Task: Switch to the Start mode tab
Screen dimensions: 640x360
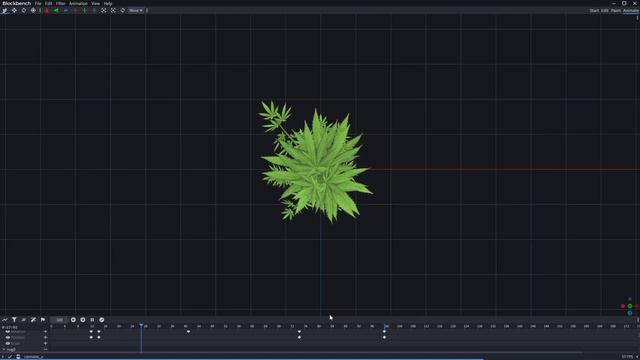Action: click(594, 11)
